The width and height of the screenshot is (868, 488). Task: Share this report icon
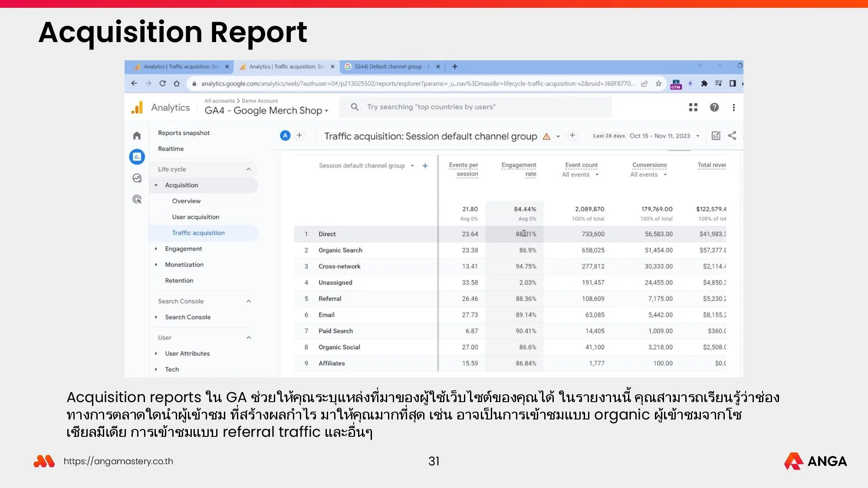pos(732,135)
